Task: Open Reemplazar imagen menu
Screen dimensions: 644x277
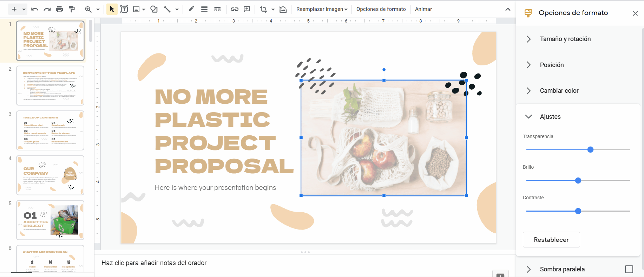Action: (322, 9)
